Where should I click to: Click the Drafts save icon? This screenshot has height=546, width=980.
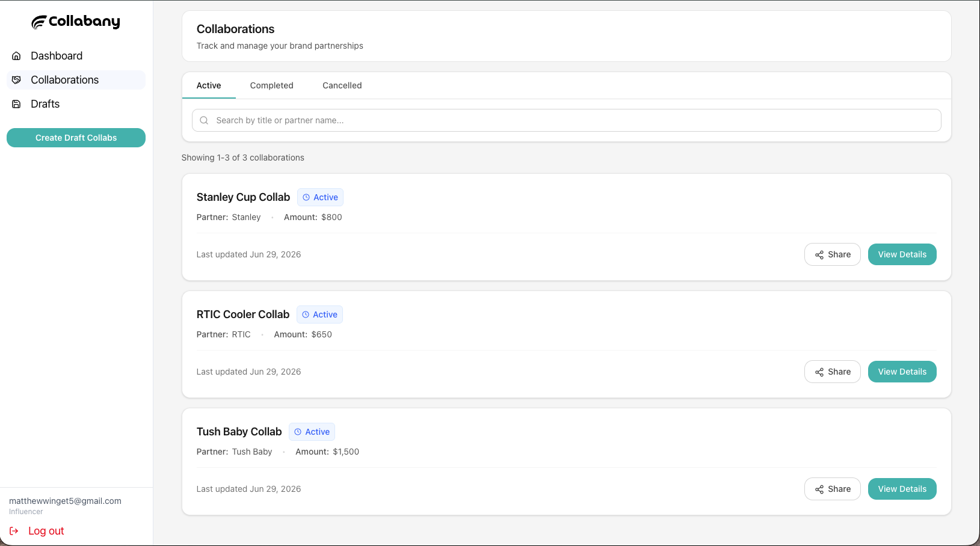click(x=17, y=104)
